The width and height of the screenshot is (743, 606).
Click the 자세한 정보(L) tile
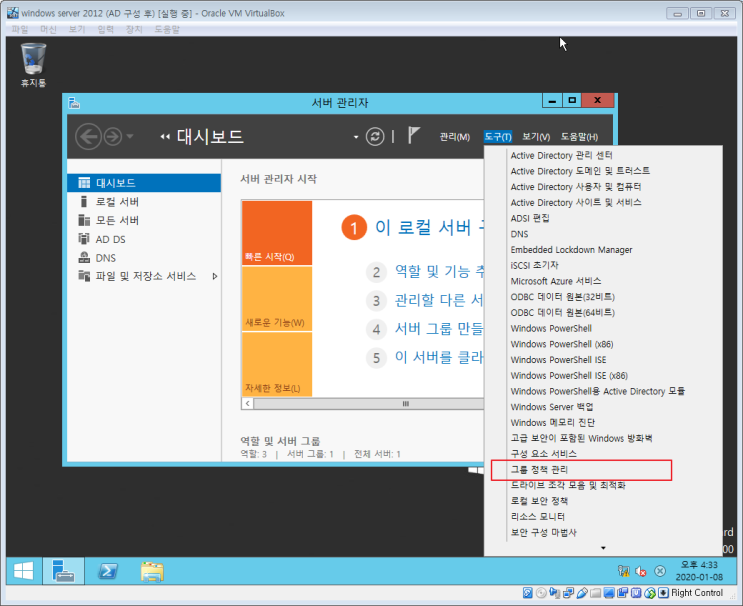[x=277, y=364]
